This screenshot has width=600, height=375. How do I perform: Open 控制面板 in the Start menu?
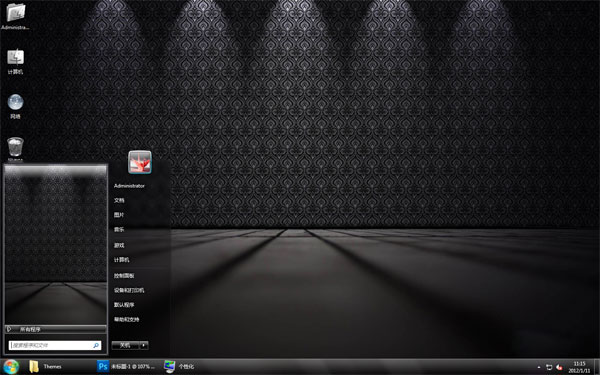124,276
